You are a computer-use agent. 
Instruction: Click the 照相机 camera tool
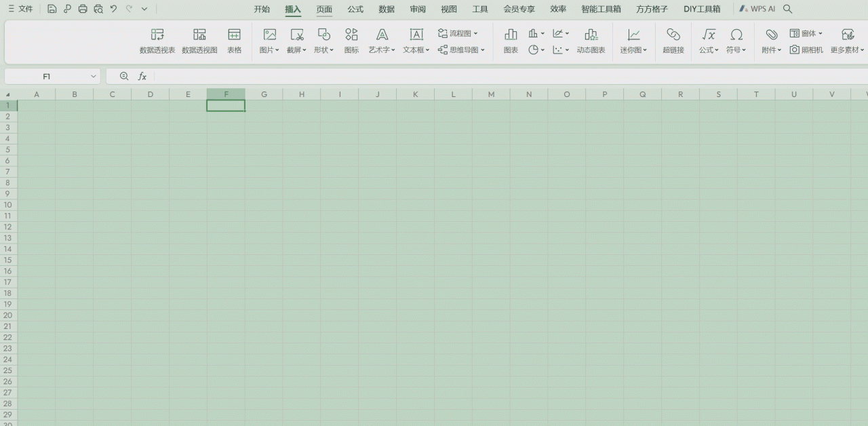[806, 50]
